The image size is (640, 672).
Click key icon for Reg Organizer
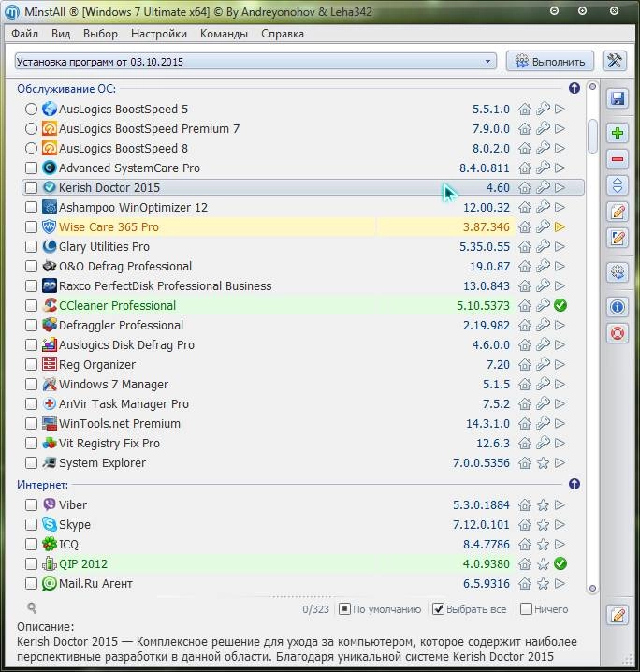(544, 364)
